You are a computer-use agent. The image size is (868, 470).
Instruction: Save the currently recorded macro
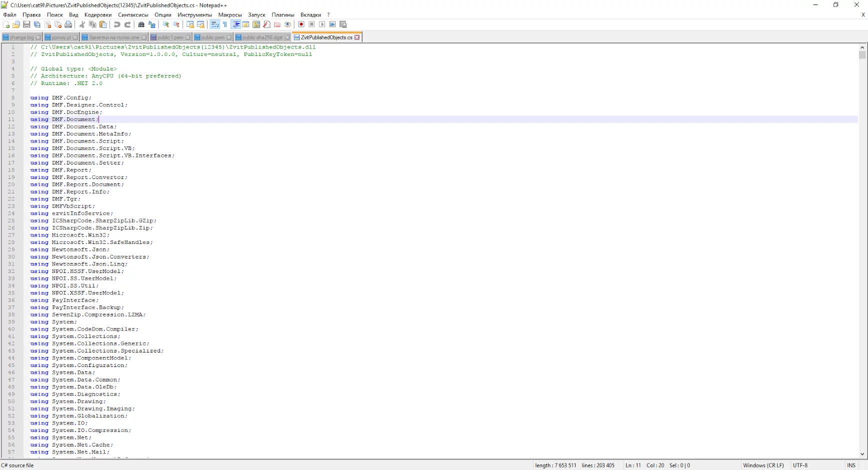[x=343, y=24]
